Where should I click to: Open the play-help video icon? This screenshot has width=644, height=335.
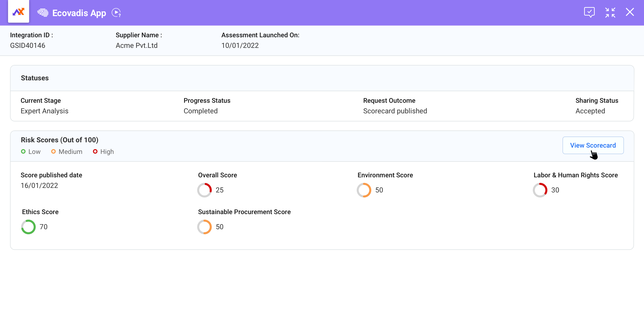(116, 13)
